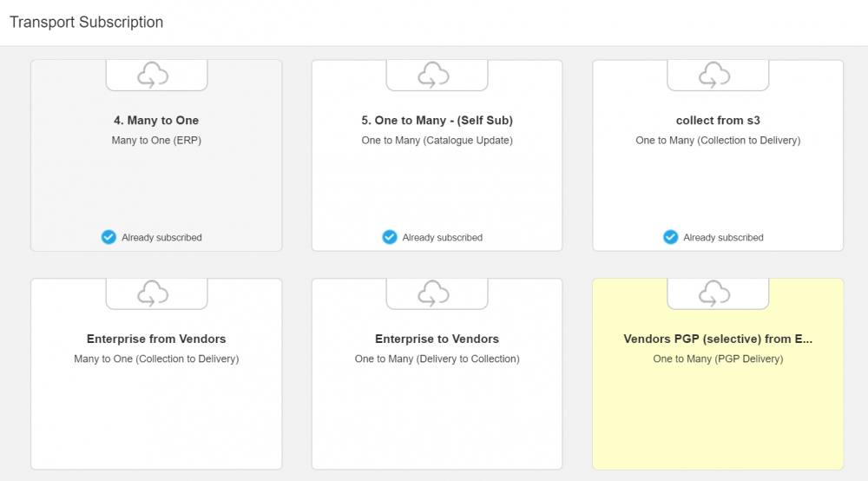
Task: Select the Enterprise from Vendors title
Action: [156, 339]
